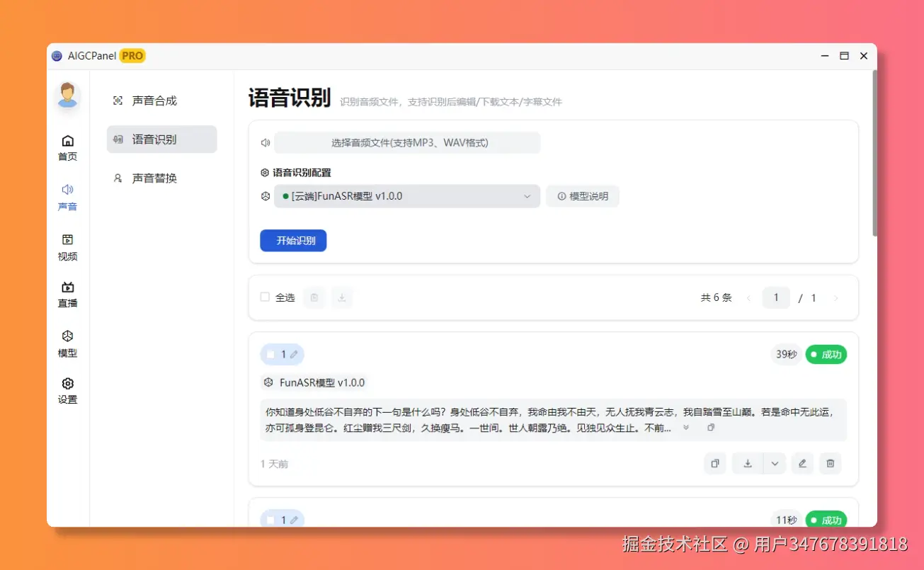This screenshot has height=570, width=924.
Task: Open the 直播 section from the sidebar
Action: 67,295
